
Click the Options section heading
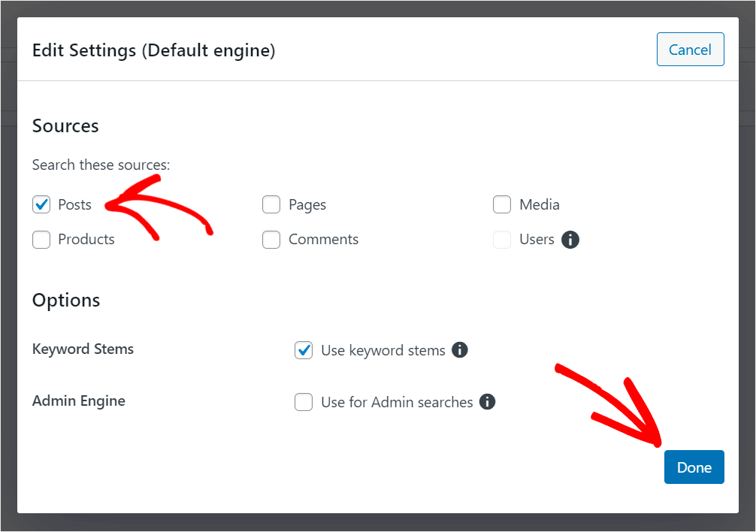click(66, 301)
